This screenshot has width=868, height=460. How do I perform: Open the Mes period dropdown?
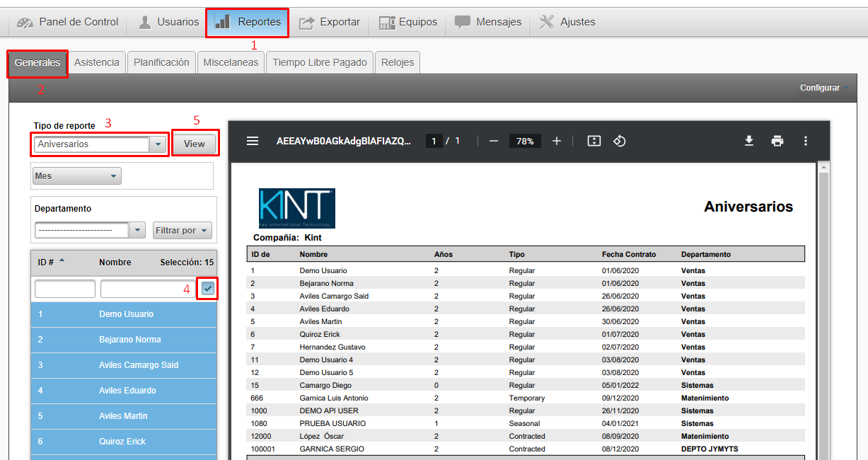click(76, 176)
